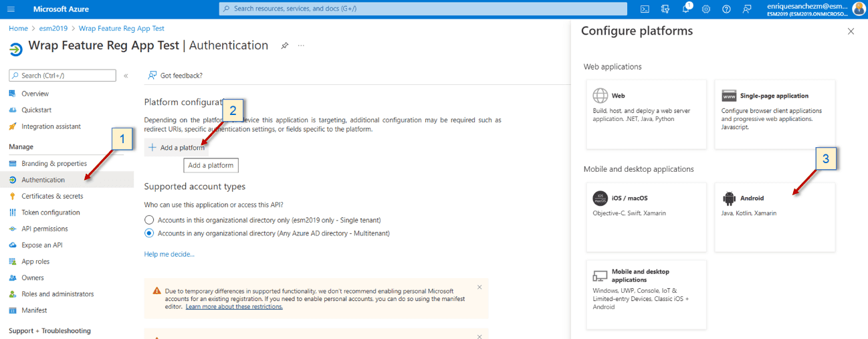Viewport: 868px width, 339px height.
Task: Select single tenant organizational directory radio
Action: (x=149, y=220)
